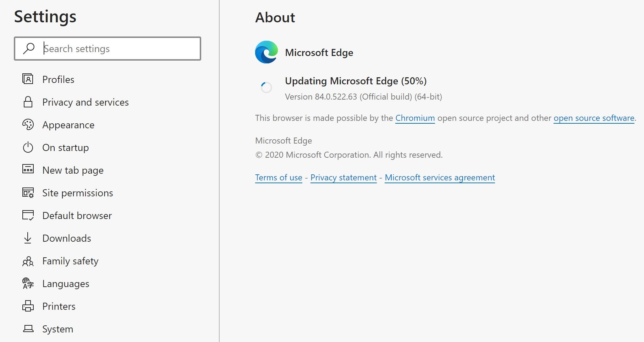The height and width of the screenshot is (342, 644).
Task: Open the open source software link
Action: point(594,118)
